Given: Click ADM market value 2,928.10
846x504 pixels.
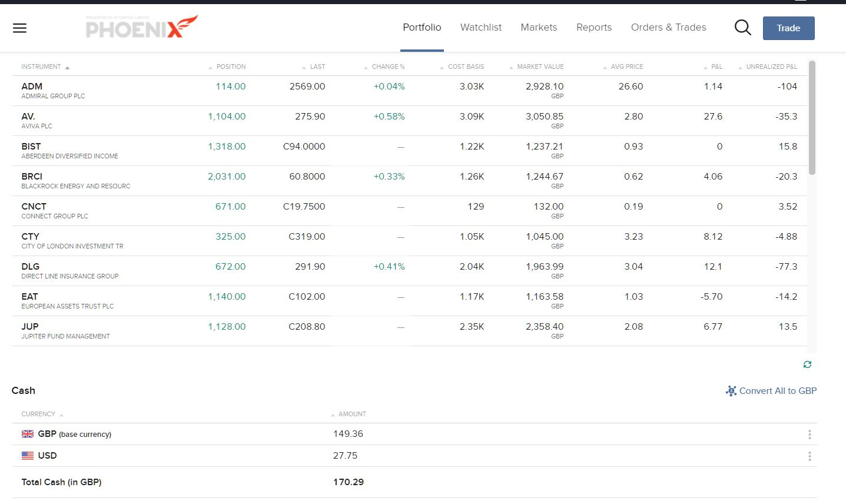Looking at the screenshot, I should 545,87.
